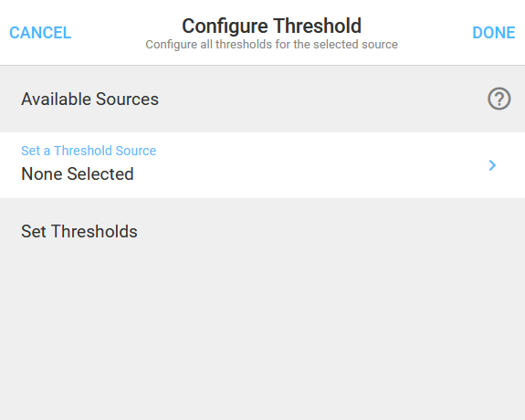Click the Set a Threshold Source label
The width and height of the screenshot is (525, 420).
89,151
